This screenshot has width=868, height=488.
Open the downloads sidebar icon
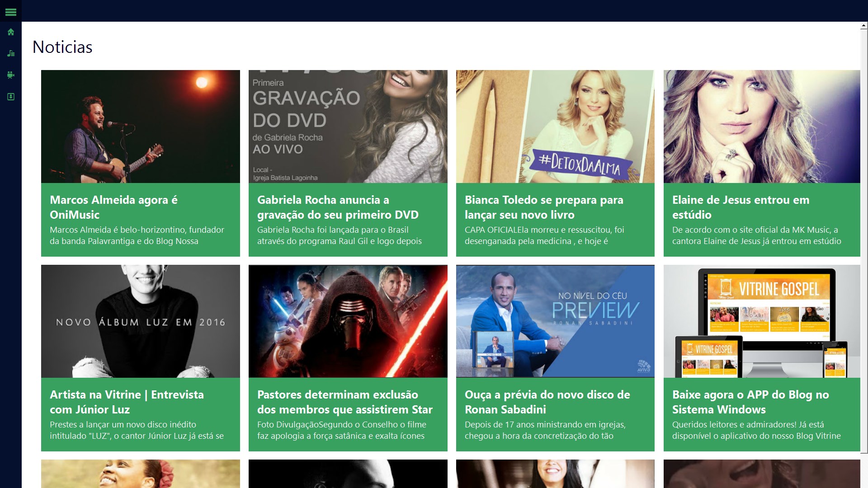tap(11, 97)
